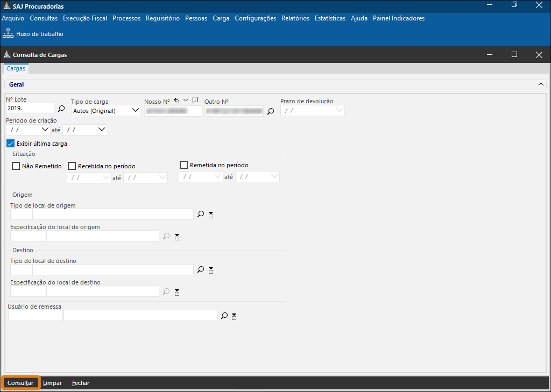Viewport: 551px width, 392px height.
Task: Enable the Não Remetido checkbox
Action: pos(16,166)
